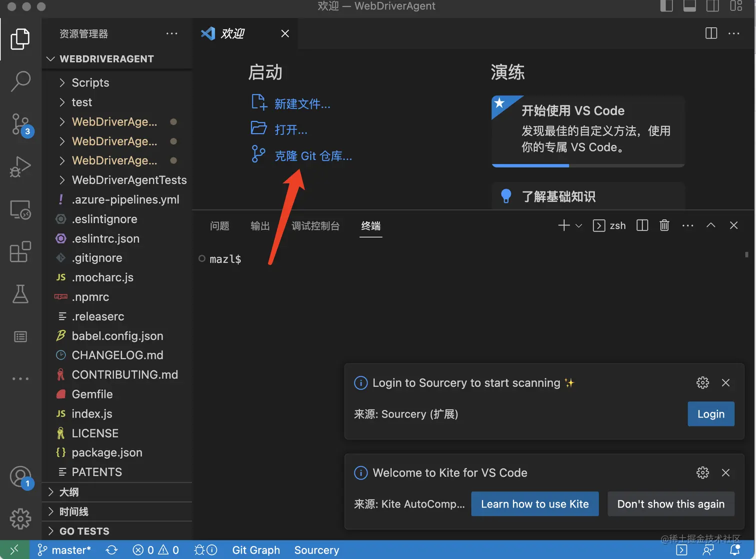Toggle primary sidebar layout in title bar
The image size is (756, 559).
point(666,6)
